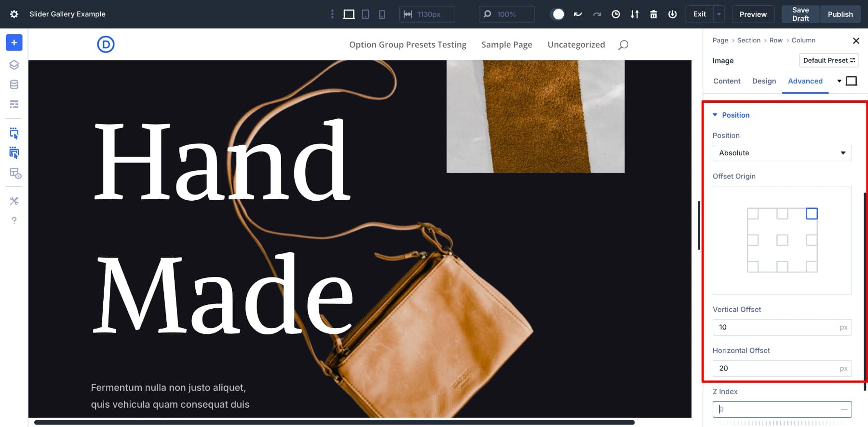868x427 pixels.
Task: Open the Position dropdown showing Absolute
Action: [x=782, y=153]
